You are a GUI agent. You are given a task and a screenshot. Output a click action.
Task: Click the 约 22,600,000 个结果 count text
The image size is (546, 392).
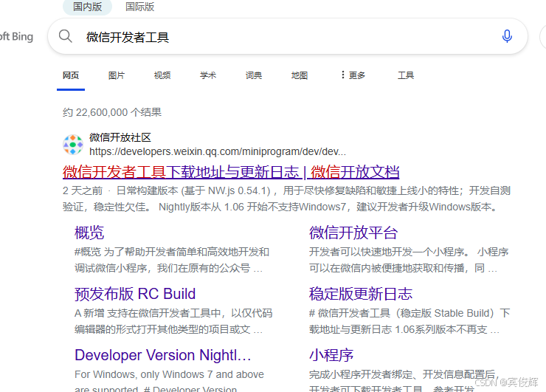112,112
